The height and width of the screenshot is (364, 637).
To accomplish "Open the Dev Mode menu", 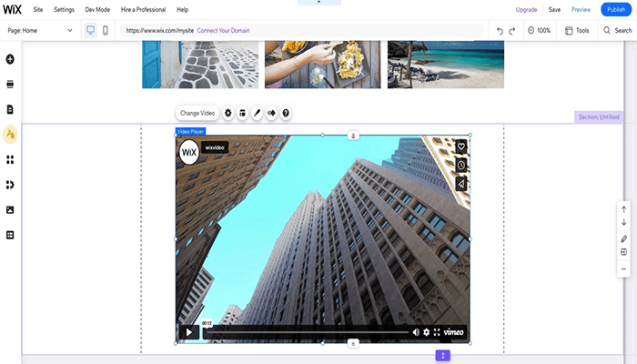I will 97,9.
